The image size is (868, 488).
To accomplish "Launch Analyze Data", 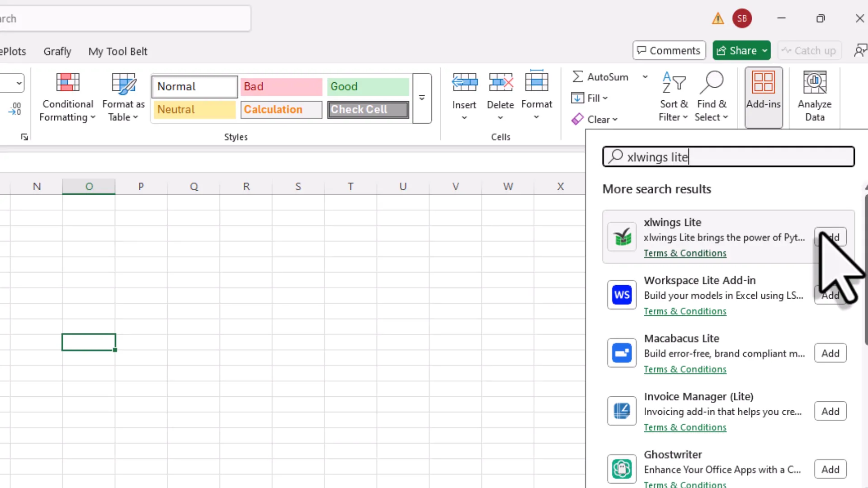I will click(x=814, y=97).
